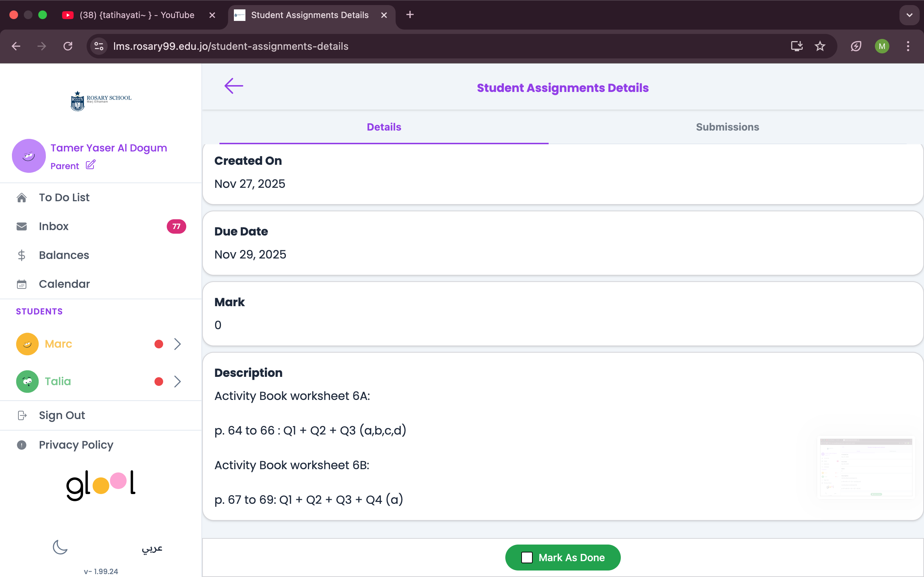This screenshot has width=924, height=577.
Task: Select the YouTube browser tab
Action: click(138, 15)
